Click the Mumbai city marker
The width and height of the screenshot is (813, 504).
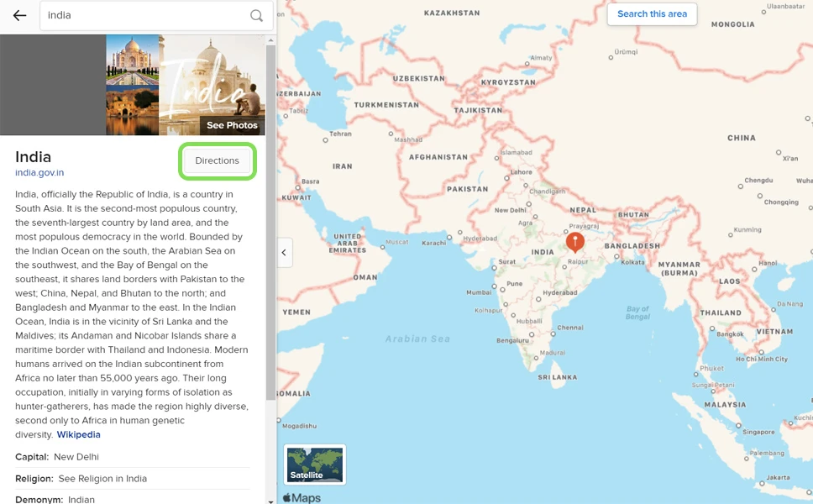[494, 286]
